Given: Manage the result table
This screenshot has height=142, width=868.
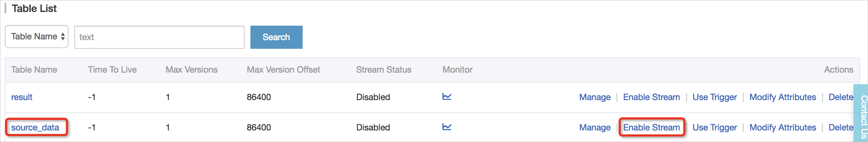Looking at the screenshot, I should coord(595,97).
